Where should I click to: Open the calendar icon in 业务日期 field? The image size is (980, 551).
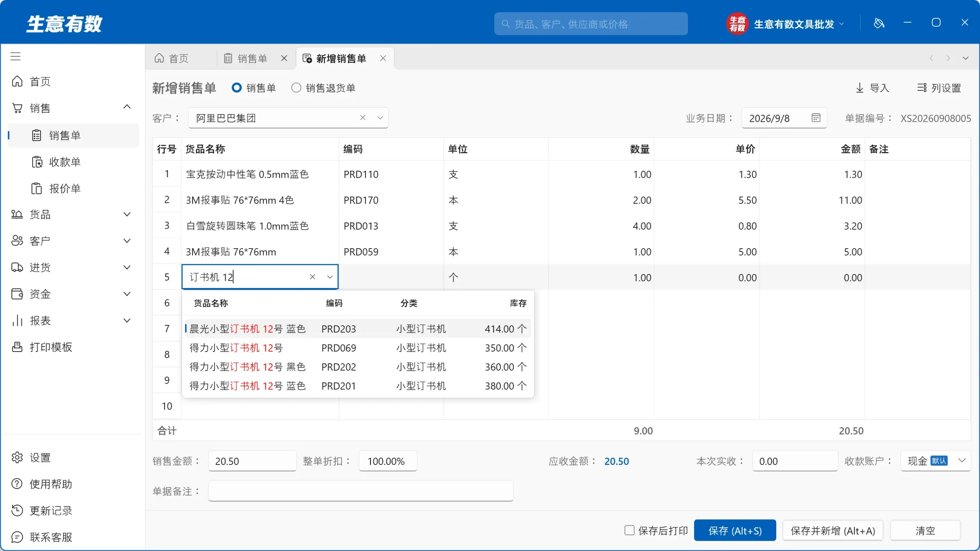816,118
